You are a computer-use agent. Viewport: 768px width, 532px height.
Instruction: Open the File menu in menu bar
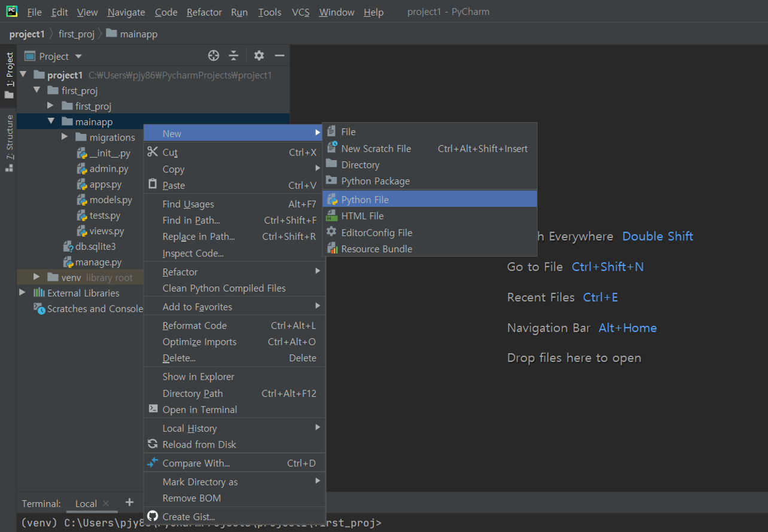click(35, 12)
